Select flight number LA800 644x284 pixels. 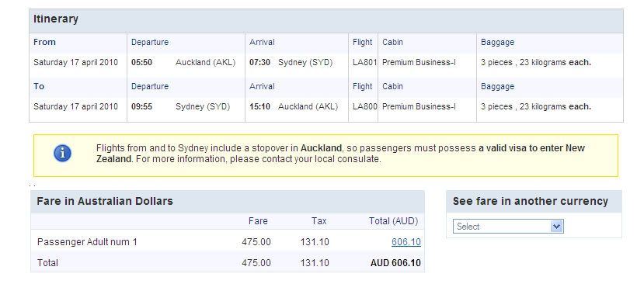[364, 107]
